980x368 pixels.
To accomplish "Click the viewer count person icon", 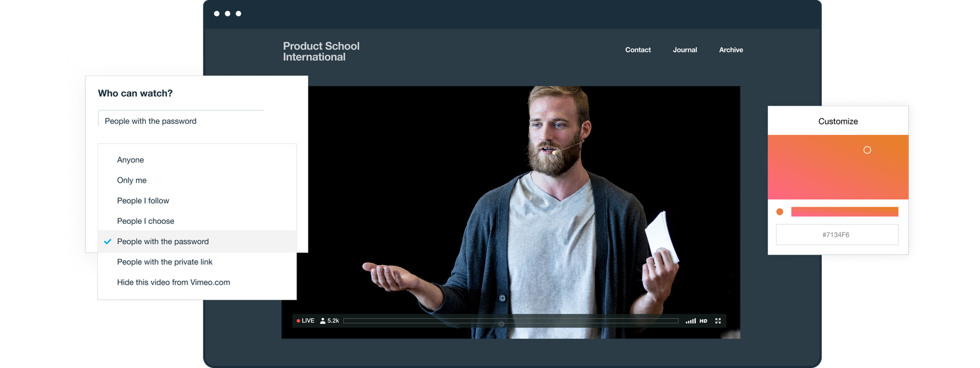I will click(323, 321).
